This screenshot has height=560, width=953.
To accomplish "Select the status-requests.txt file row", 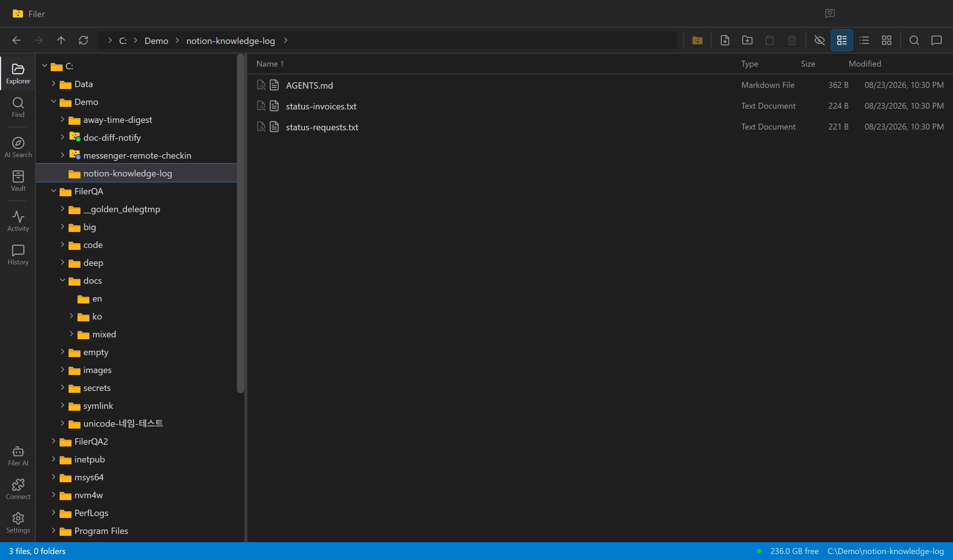I will click(x=600, y=127).
